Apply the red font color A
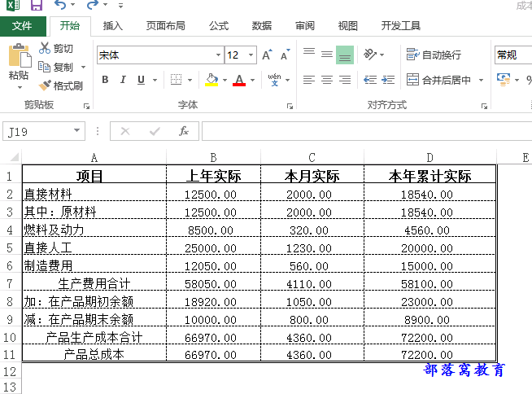The image size is (532, 394). point(239,80)
